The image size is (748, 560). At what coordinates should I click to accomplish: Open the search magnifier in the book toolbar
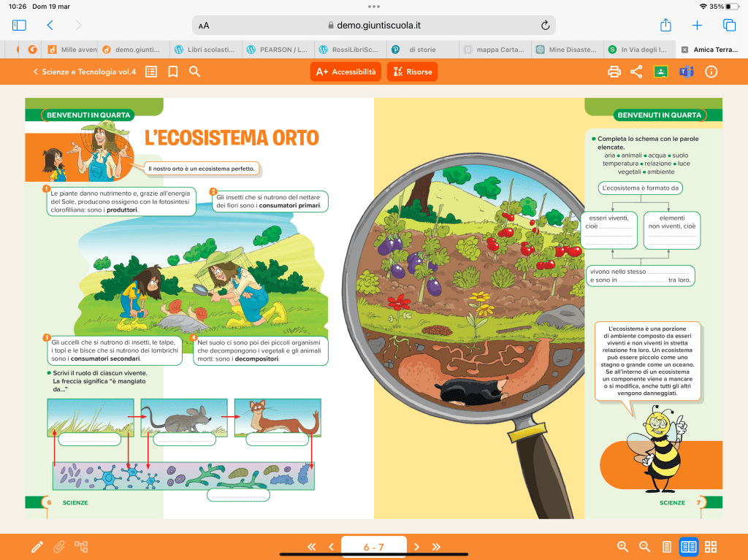click(195, 72)
